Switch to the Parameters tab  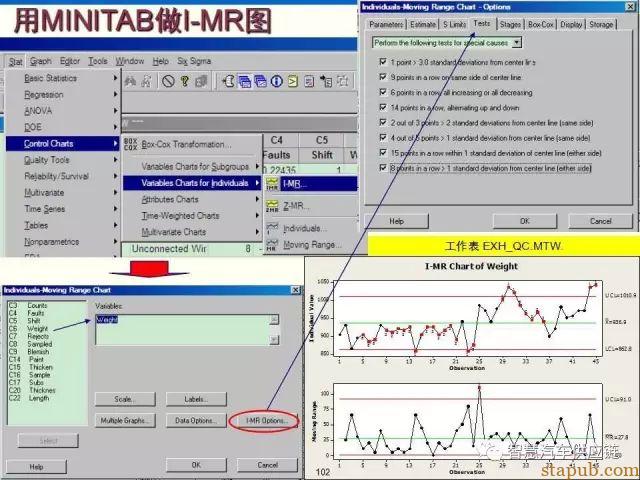coord(386,24)
